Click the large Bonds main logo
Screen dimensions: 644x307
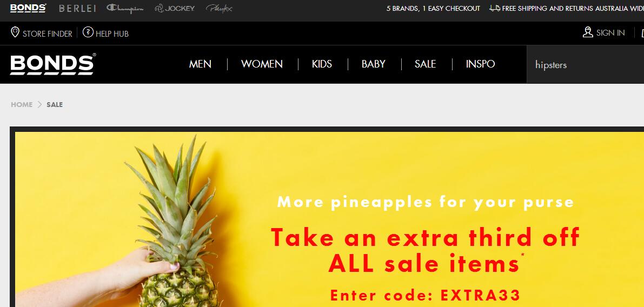tap(53, 64)
